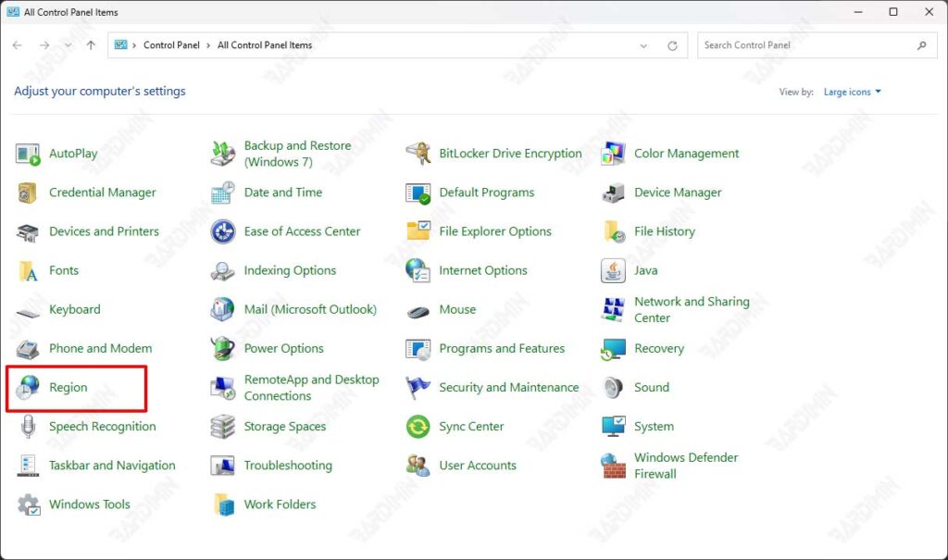Open the Date and Time icon
This screenshot has width=948, height=560.
click(x=222, y=193)
